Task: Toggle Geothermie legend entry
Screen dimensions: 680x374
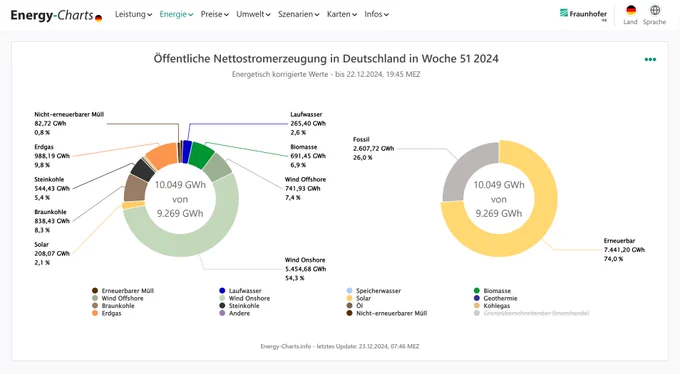Action: (x=496, y=298)
